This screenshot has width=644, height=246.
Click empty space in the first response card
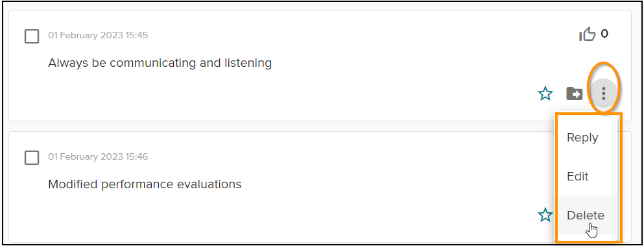[x=329, y=95]
